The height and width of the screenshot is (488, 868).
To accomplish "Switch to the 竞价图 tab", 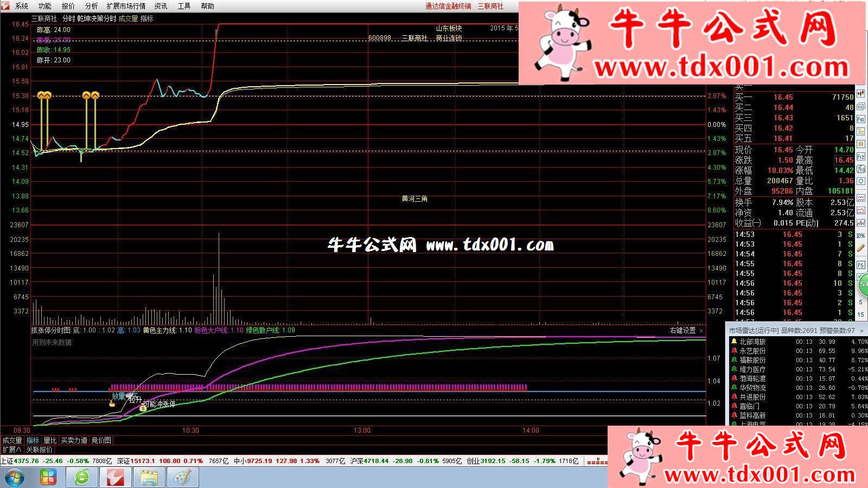I will click(x=101, y=441).
